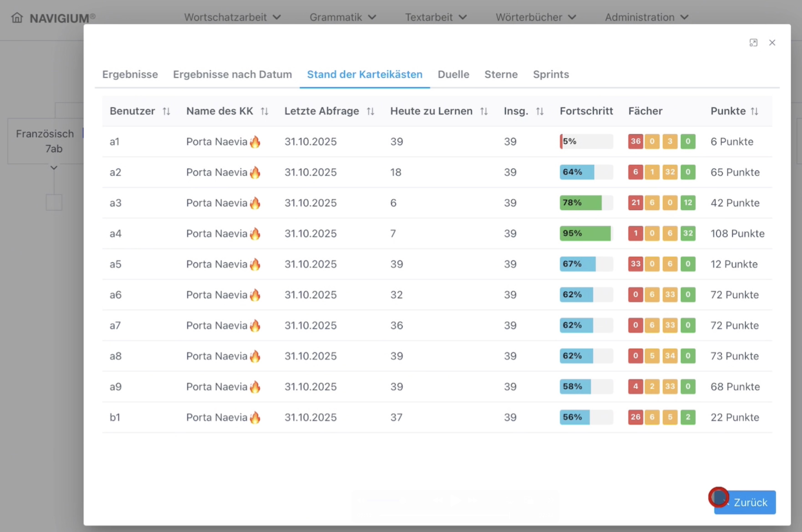Sort by Letzte Abfrage icon

coord(371,111)
